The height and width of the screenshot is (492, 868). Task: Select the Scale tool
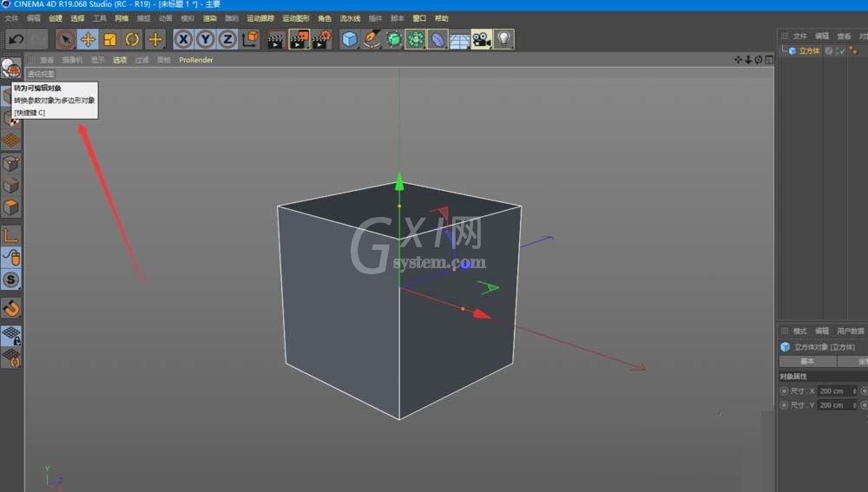tap(109, 39)
